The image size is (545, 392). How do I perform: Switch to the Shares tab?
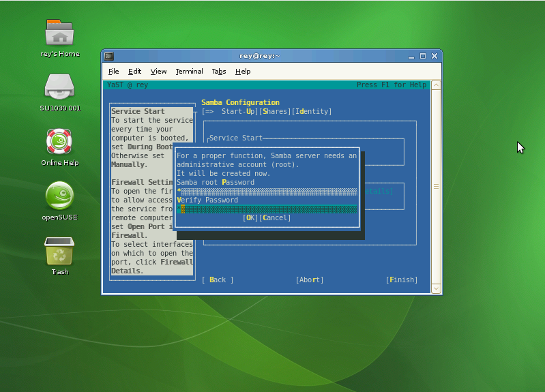275,112
